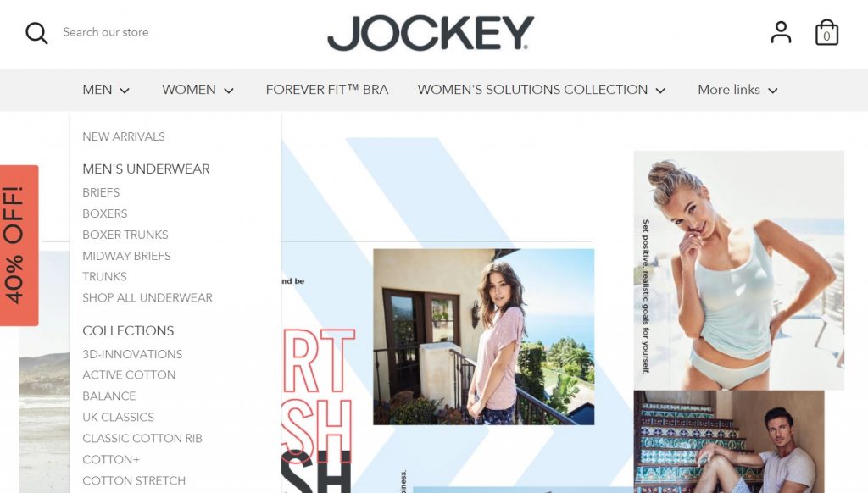
Task: Click the JOCKEY logo
Action: click(x=431, y=33)
